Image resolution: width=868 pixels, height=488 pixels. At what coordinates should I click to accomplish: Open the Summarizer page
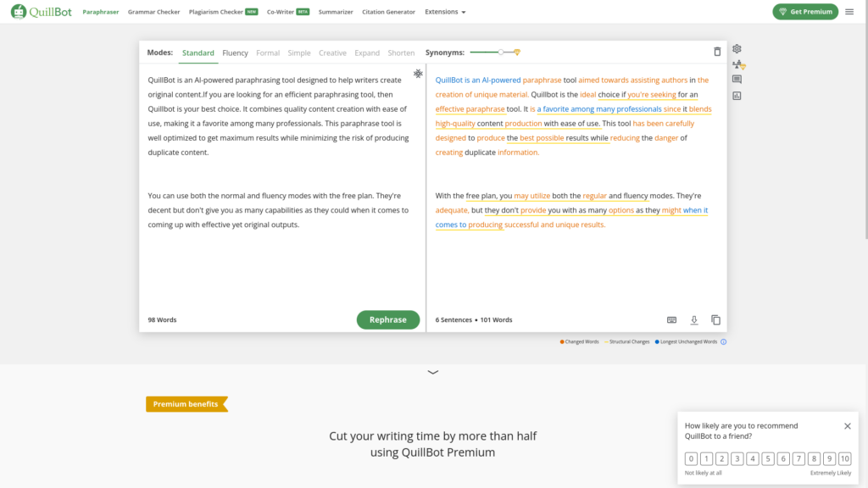(336, 12)
